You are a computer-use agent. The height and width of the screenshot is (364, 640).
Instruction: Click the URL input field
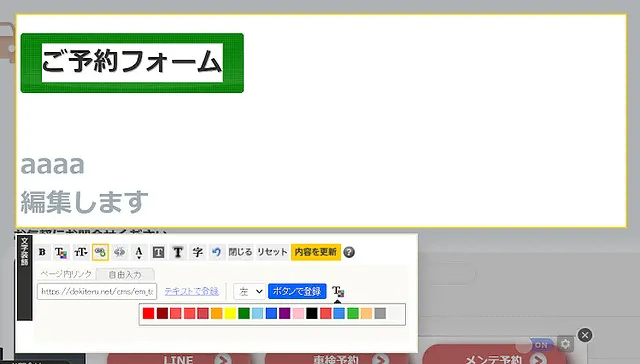pos(97,292)
